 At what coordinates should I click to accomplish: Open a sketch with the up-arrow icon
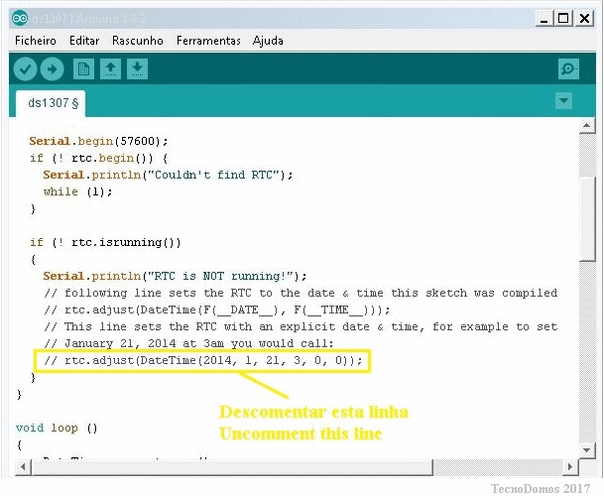click(x=111, y=69)
